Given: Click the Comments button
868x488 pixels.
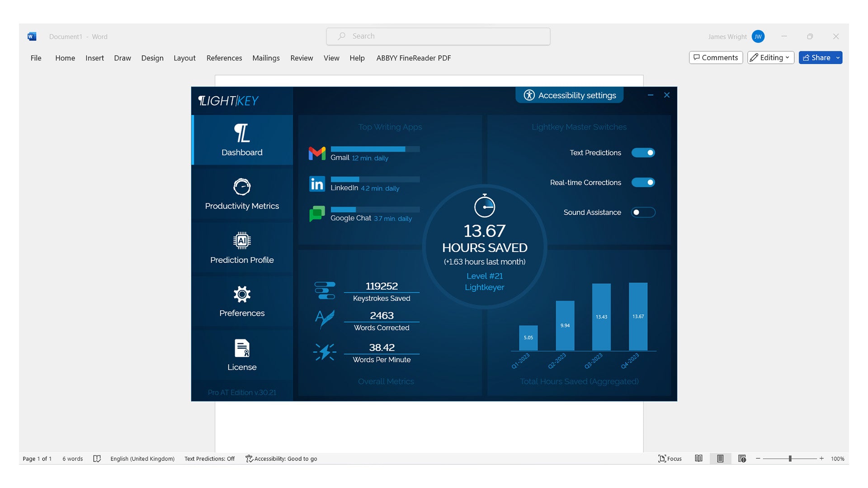Looking at the screenshot, I should click(x=716, y=57).
